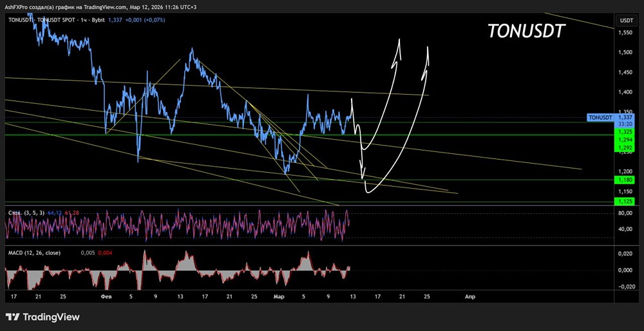
Task: Click the large TONUSDT title text
Action: pos(527,31)
